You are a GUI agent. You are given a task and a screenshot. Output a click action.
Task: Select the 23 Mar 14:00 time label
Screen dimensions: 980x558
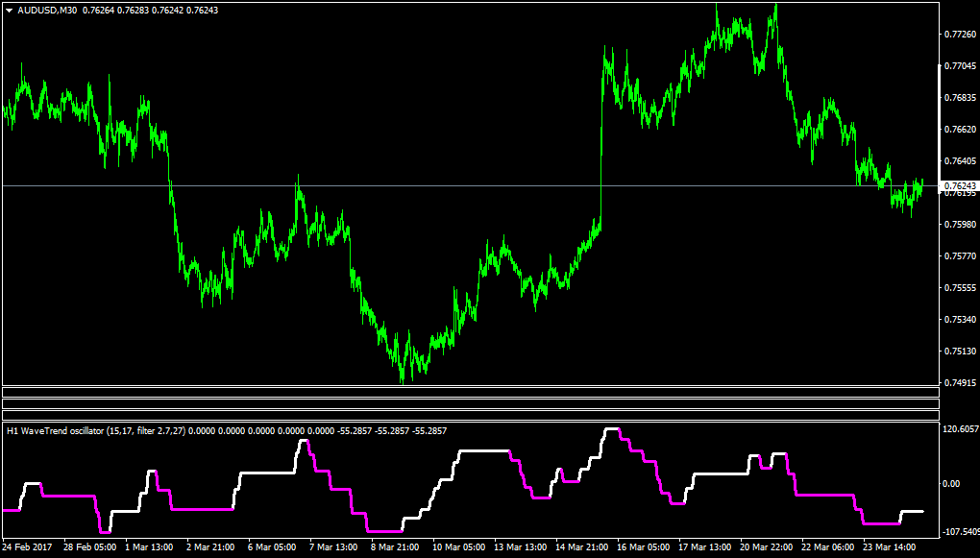(x=890, y=547)
